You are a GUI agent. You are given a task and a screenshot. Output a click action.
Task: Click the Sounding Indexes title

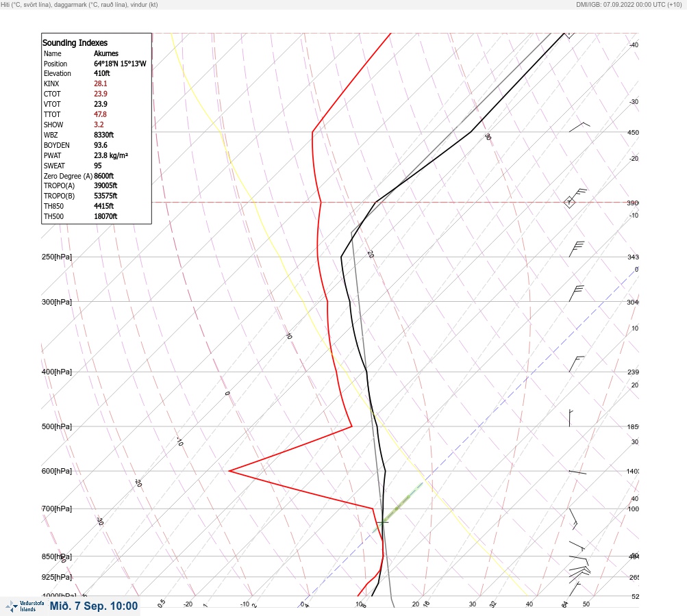point(75,43)
